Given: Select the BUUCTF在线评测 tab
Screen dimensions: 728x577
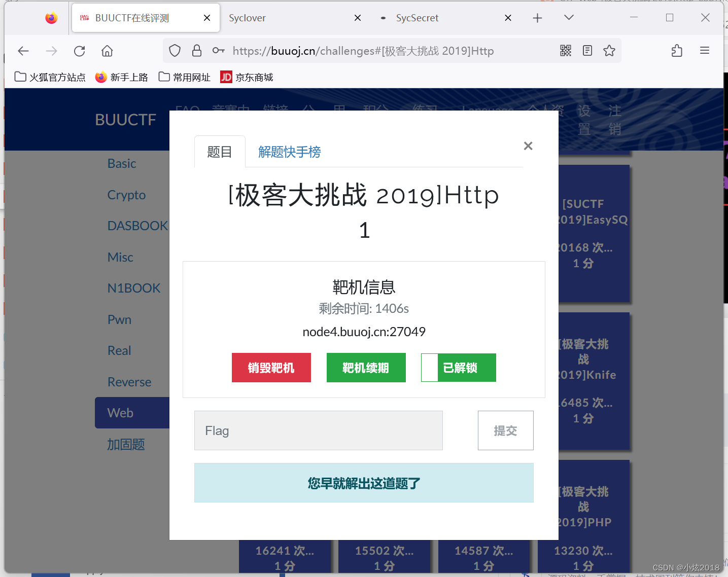Looking at the screenshot, I should click(146, 18).
